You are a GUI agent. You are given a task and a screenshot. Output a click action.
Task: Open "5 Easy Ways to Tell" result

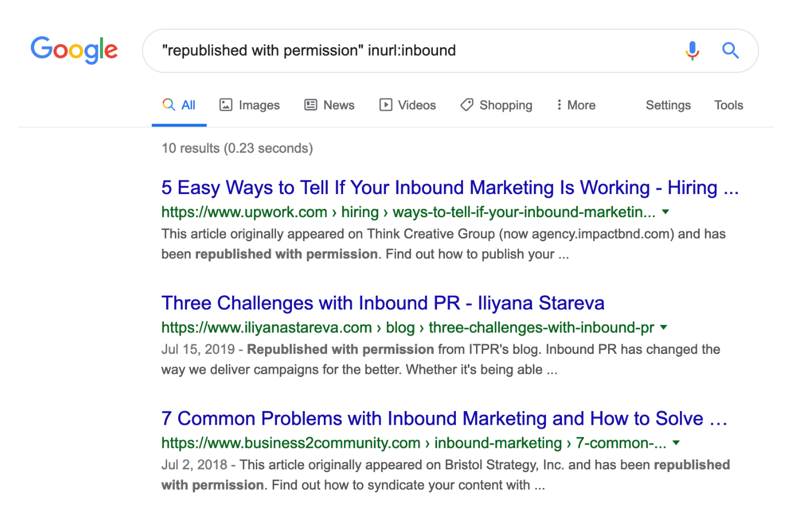click(x=449, y=188)
